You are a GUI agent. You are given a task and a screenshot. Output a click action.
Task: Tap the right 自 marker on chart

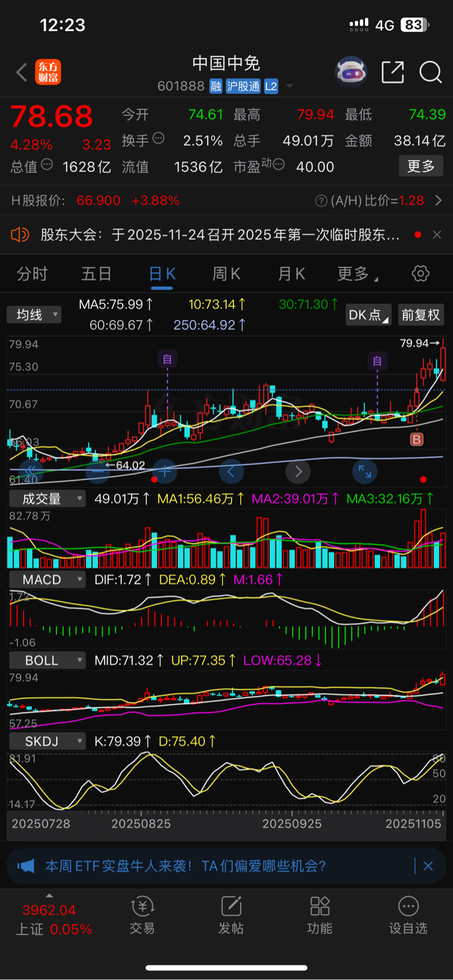377,361
